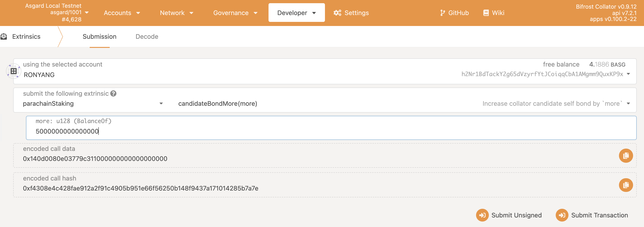Open the Network menu
This screenshot has height=227, width=644.
pos(177,13)
